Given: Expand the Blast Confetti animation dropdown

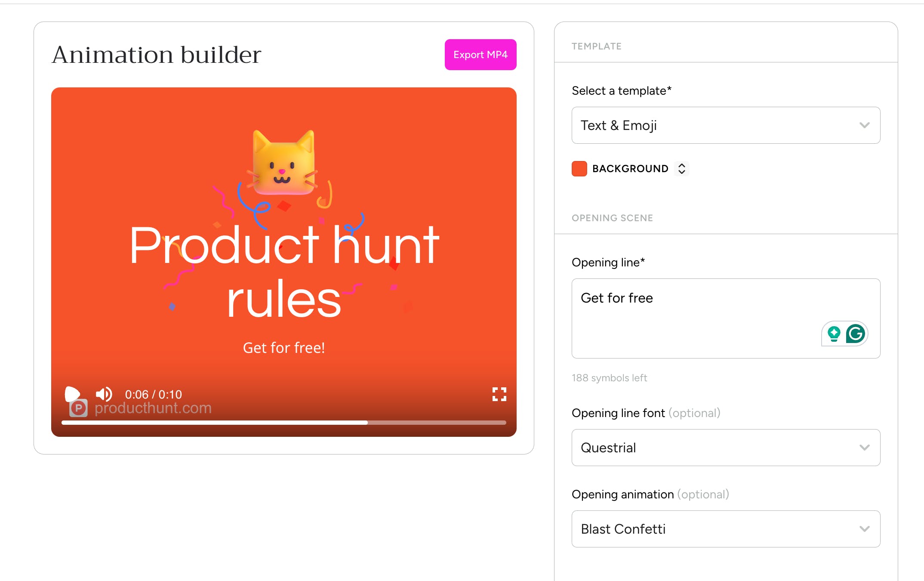Looking at the screenshot, I should (726, 529).
